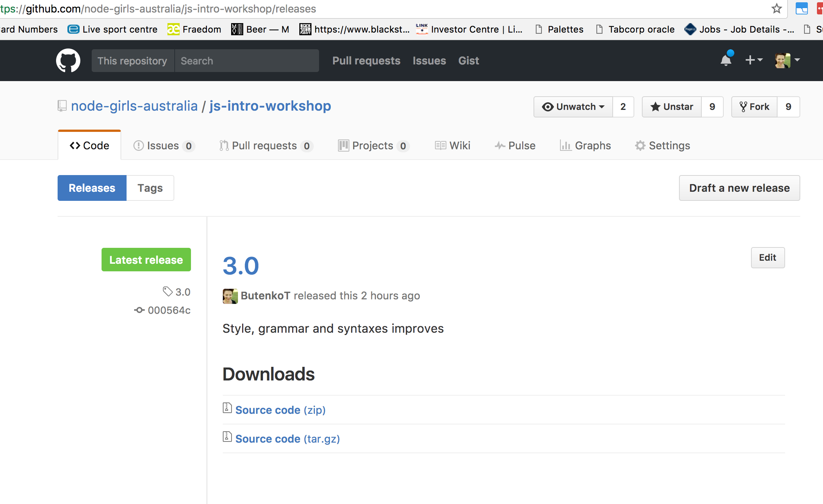Click the 3.0 tag icon
Screen dimensions: 823x504
click(167, 291)
